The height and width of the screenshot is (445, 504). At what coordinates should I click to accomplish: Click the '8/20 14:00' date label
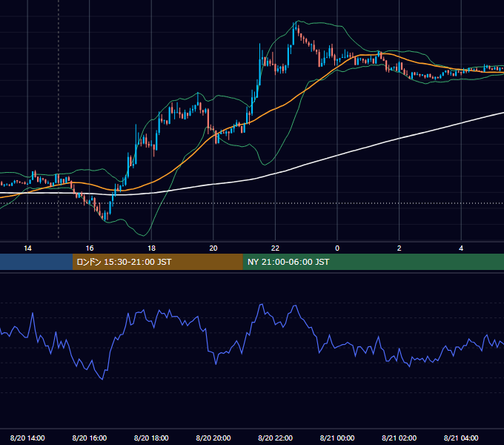pyautogui.click(x=27, y=438)
